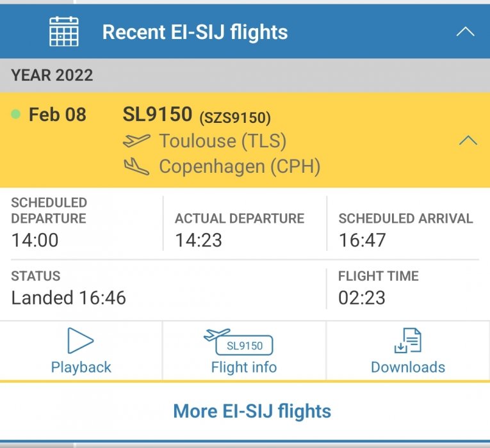
Task: Click the YEAR 2022 section header
Action: click(52, 75)
